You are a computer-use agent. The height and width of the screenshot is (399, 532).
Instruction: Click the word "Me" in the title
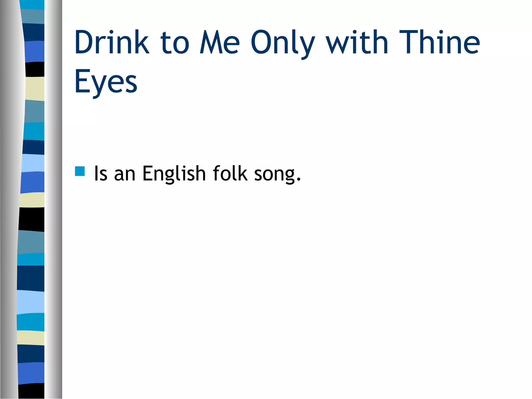pos(220,42)
